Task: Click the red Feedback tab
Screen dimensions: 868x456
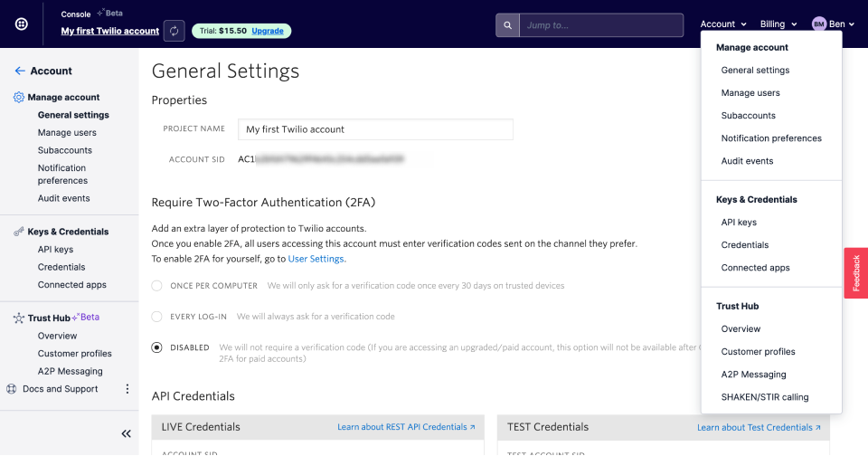Action: [856, 273]
